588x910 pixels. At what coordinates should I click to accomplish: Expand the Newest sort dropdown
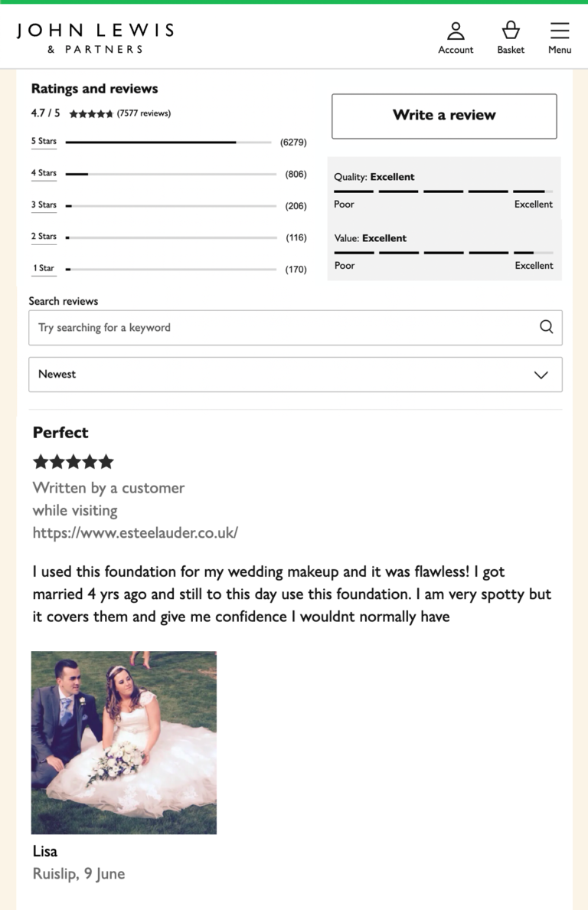(295, 375)
